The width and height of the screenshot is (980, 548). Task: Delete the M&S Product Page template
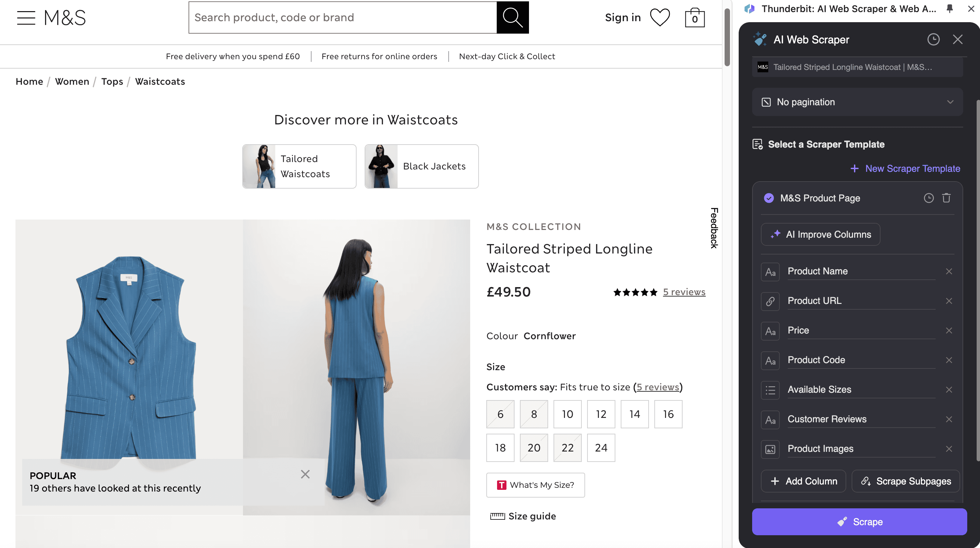(946, 198)
